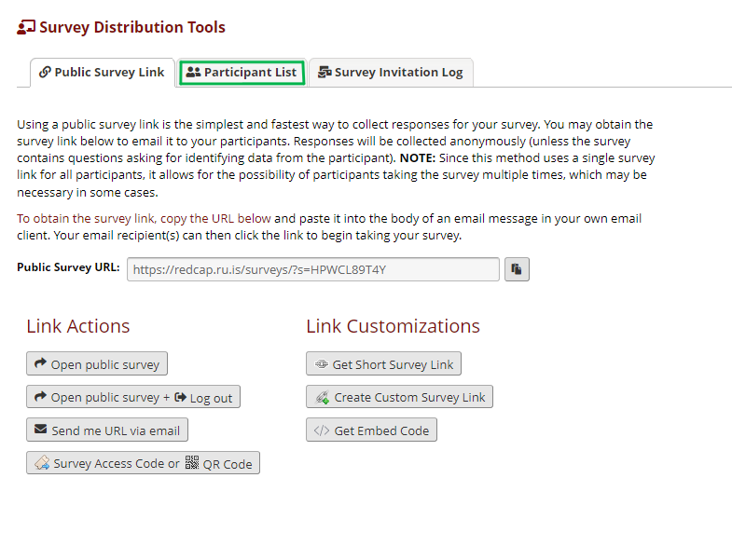Click the envelope icon for sending URL

(x=41, y=429)
